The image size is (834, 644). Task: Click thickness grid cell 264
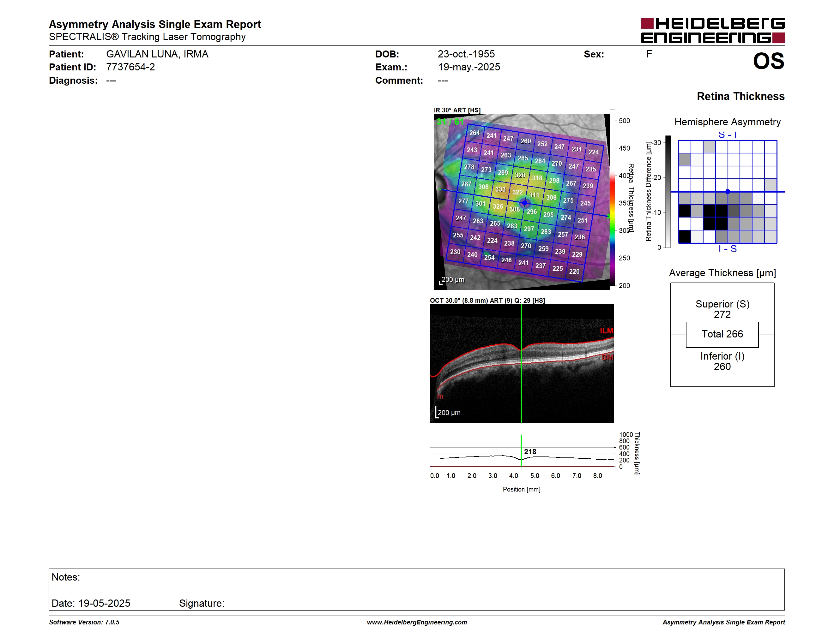tap(475, 133)
